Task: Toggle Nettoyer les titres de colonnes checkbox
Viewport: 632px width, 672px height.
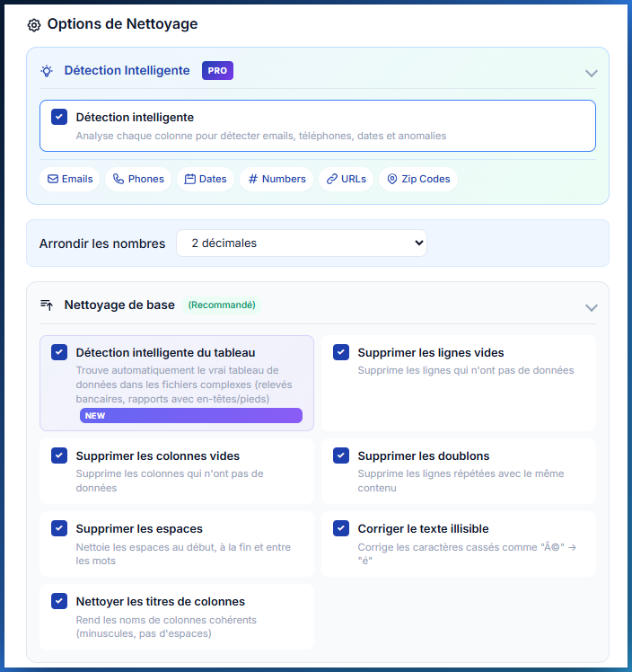Action: pos(59,601)
